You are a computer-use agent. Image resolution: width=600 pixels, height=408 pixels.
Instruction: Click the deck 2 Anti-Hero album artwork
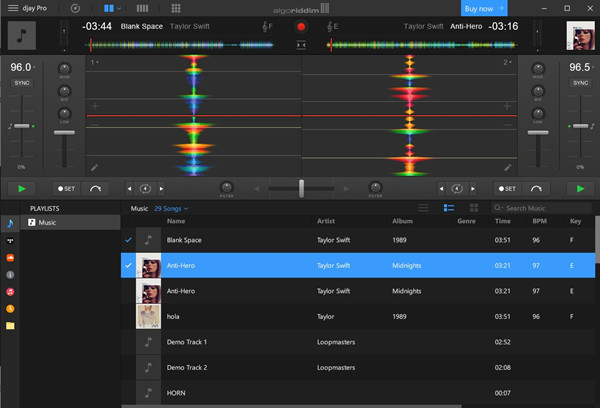(x=580, y=36)
